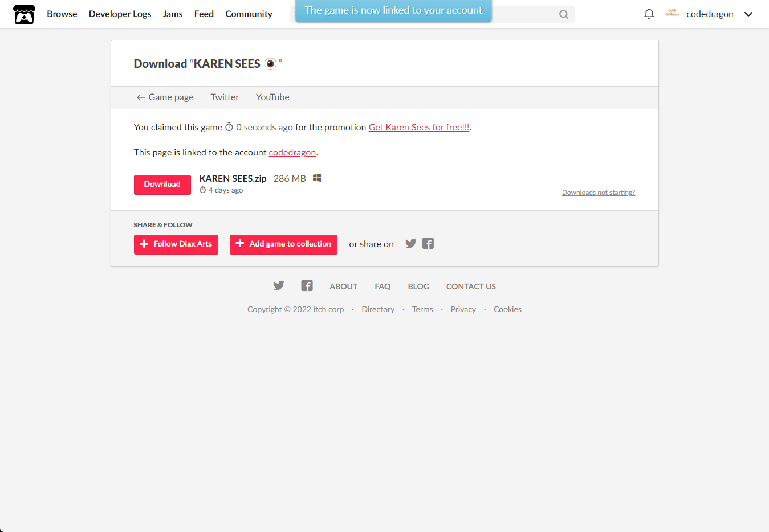Open 'Get Karen Sees for free!!!' promotion link
Viewport: 769px width, 532px height.
click(x=419, y=128)
